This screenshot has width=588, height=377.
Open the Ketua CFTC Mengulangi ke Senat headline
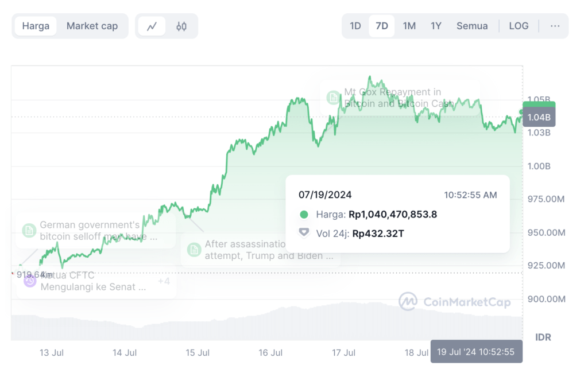(93, 281)
